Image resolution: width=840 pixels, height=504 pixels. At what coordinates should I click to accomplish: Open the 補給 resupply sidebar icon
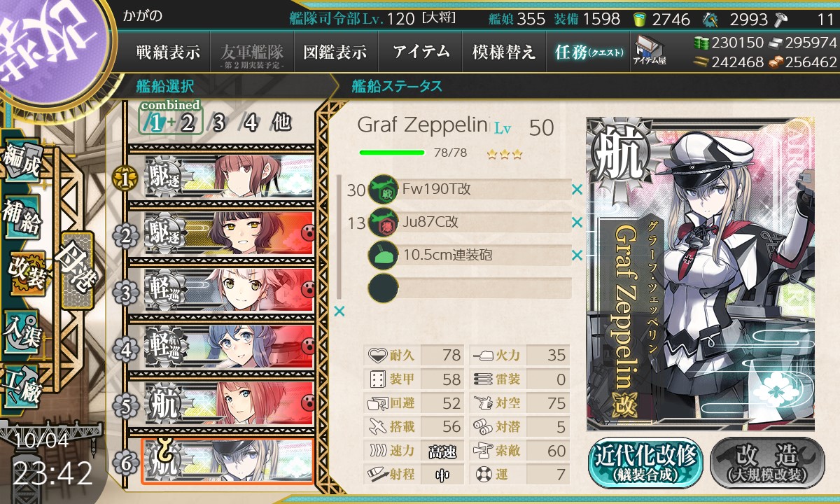[x=21, y=217]
